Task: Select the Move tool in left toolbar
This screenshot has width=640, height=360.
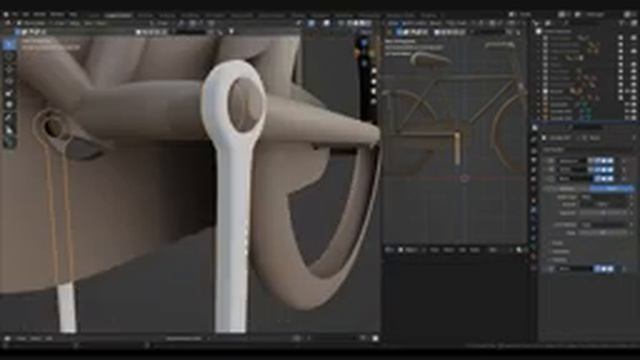Action: (9, 70)
